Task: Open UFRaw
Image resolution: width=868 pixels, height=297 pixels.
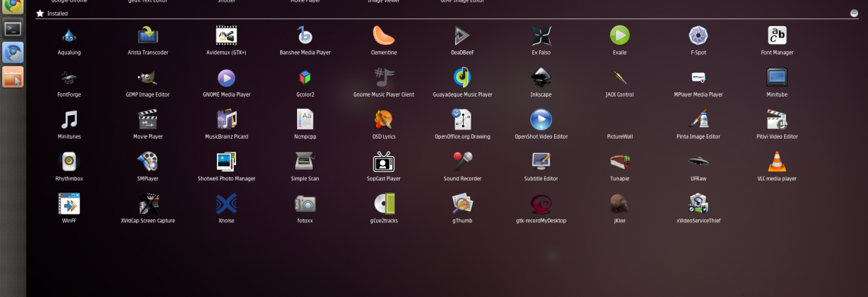Action: (x=698, y=162)
